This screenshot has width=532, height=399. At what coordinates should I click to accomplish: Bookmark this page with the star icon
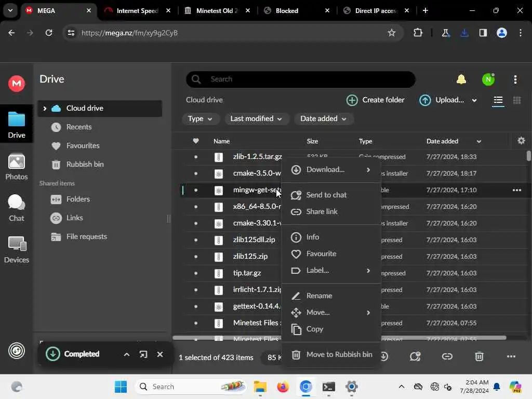pos(392,33)
